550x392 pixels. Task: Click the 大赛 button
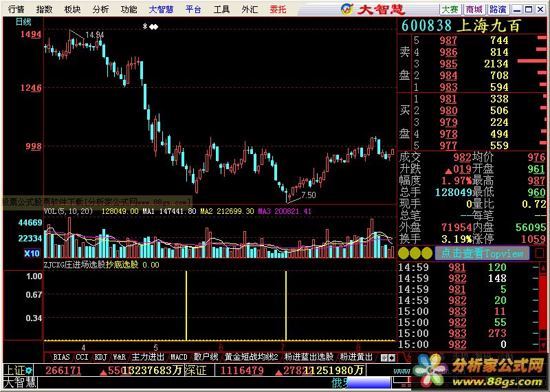coord(450,10)
